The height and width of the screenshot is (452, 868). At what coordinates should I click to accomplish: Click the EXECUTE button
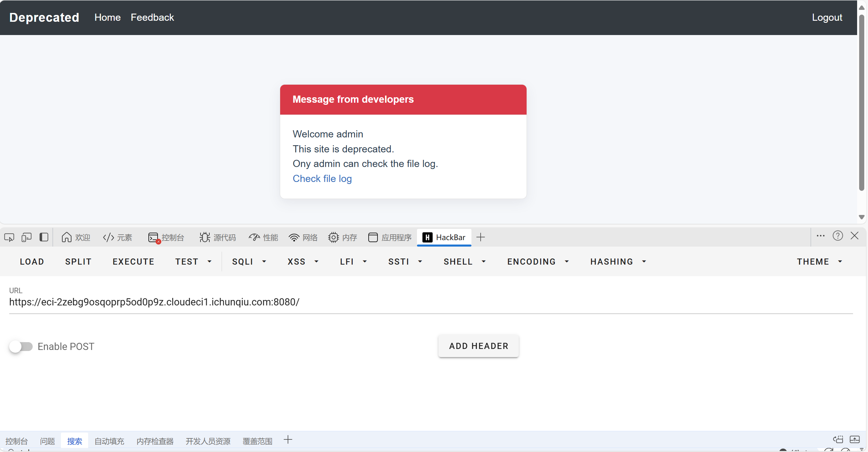pos(133,262)
